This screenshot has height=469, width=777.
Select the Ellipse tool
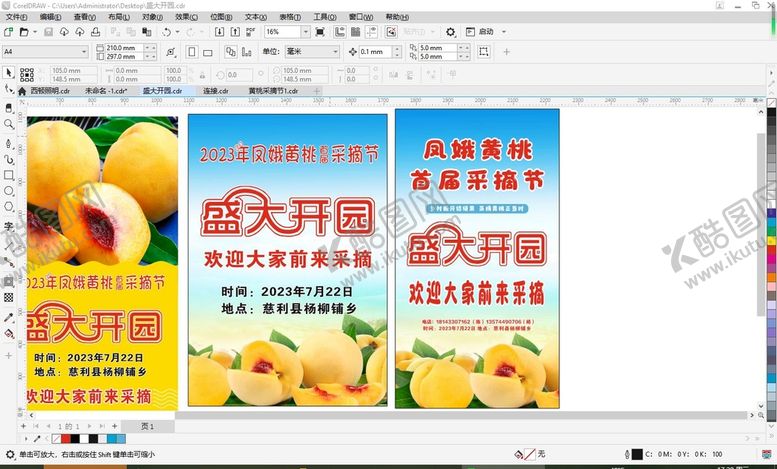(x=8, y=191)
